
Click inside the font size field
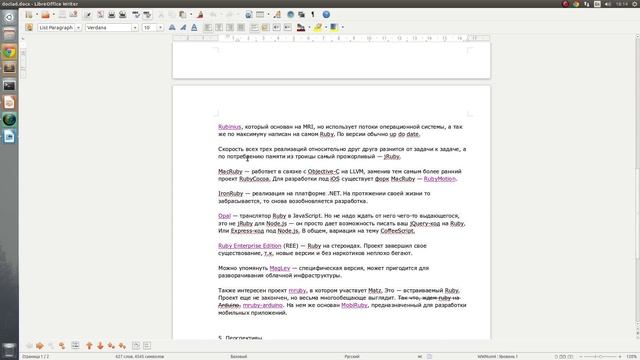click(x=149, y=27)
